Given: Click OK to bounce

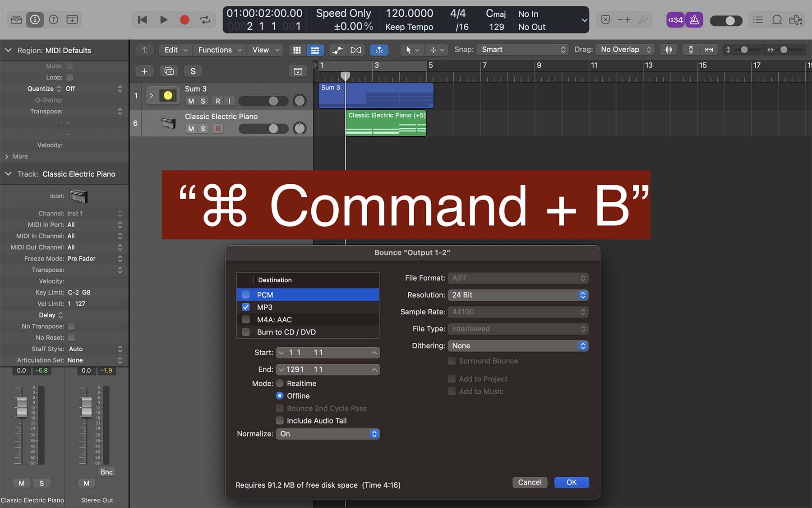Looking at the screenshot, I should tap(572, 483).
